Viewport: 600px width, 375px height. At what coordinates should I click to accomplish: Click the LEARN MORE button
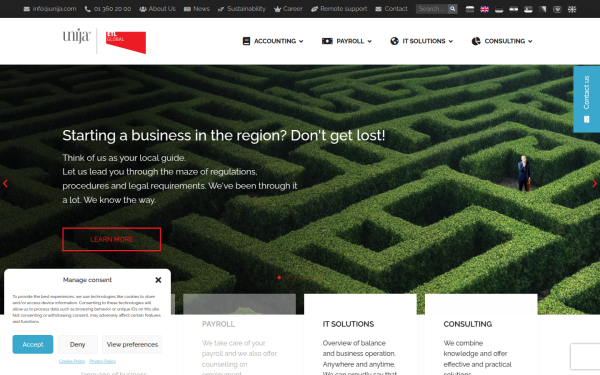(x=111, y=240)
